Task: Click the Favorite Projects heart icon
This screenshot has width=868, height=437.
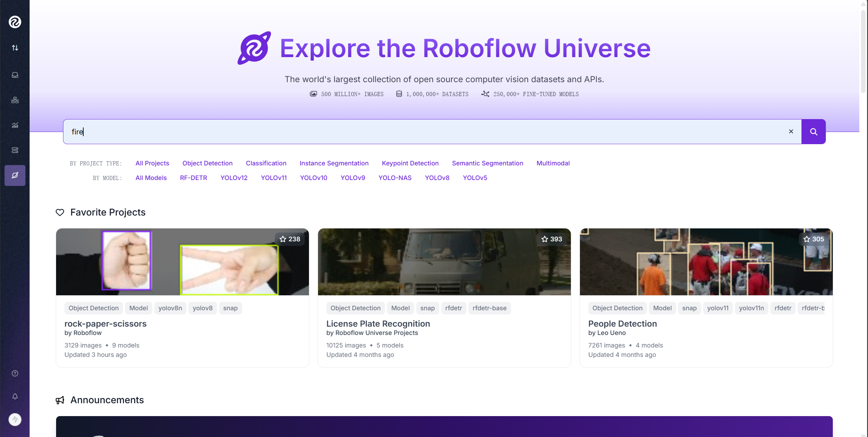Action: click(60, 212)
